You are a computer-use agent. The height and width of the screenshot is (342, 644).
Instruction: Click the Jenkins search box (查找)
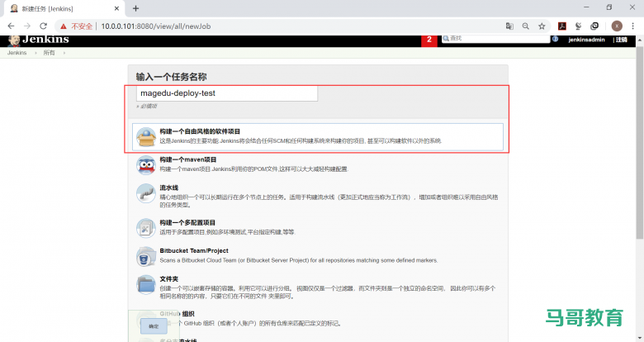(495, 39)
